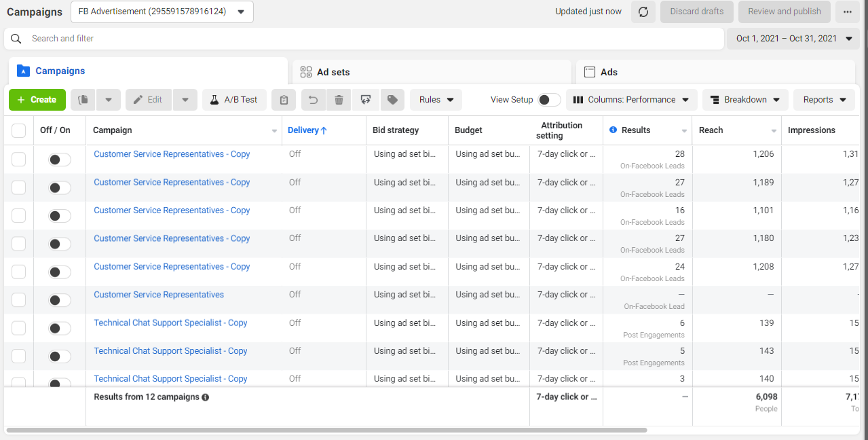Switch to the Ads tab

[715, 72]
